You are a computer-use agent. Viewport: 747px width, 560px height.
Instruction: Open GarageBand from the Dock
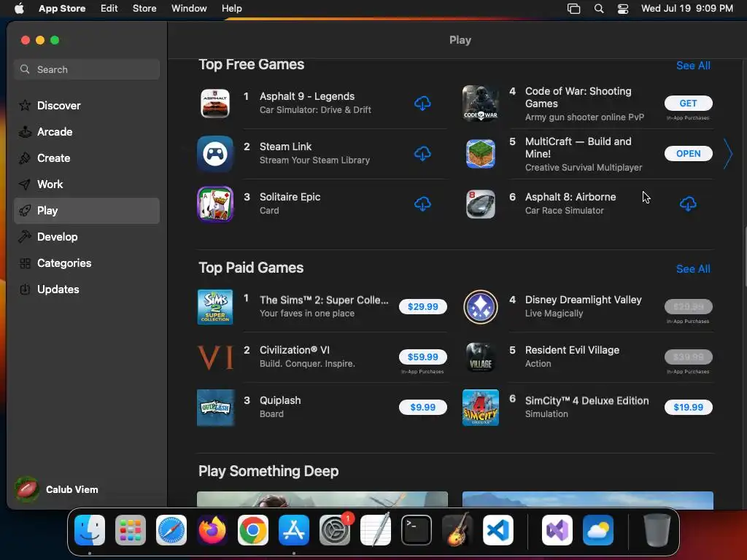[457, 530]
